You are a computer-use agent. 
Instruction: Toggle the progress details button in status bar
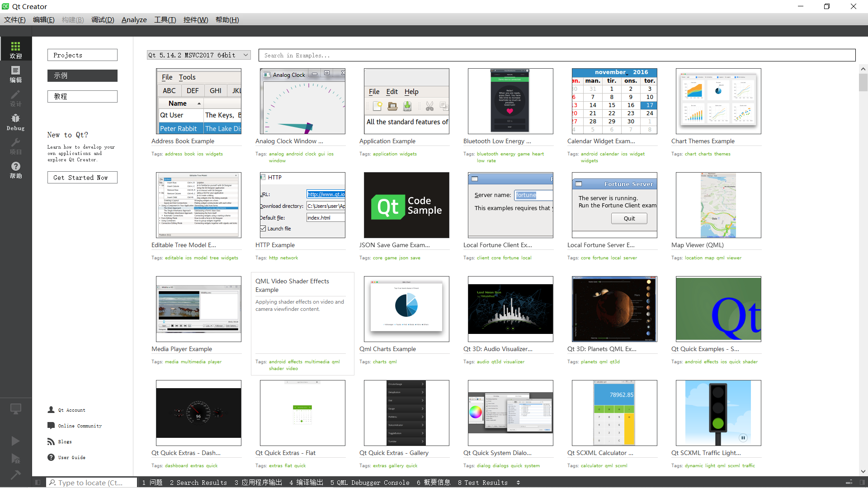[x=849, y=483]
